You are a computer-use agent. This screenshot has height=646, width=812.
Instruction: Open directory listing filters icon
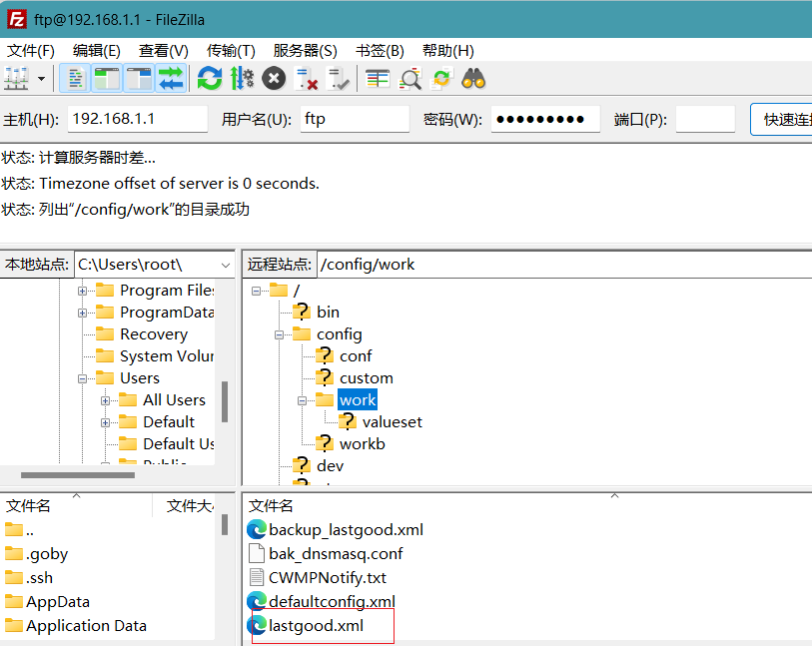tap(378, 79)
